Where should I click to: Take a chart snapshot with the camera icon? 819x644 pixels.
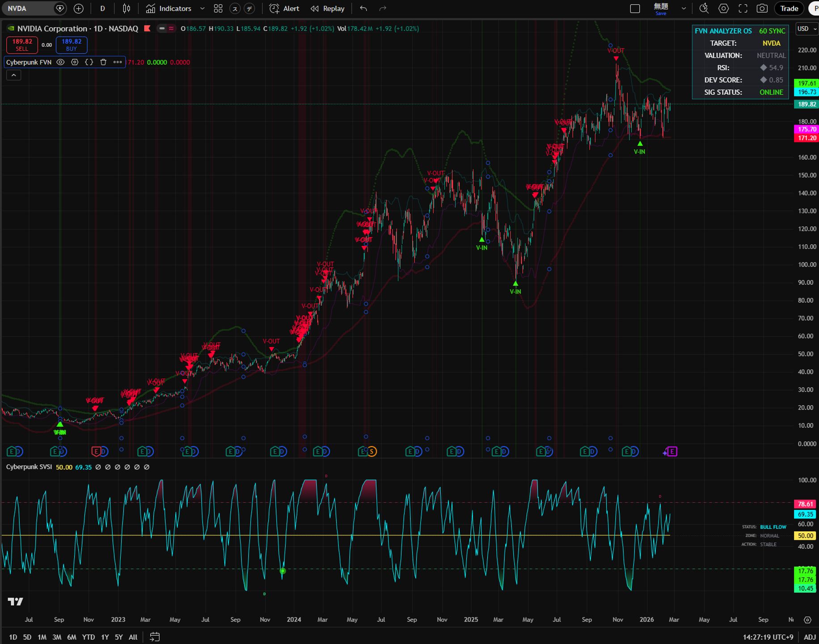pyautogui.click(x=762, y=8)
